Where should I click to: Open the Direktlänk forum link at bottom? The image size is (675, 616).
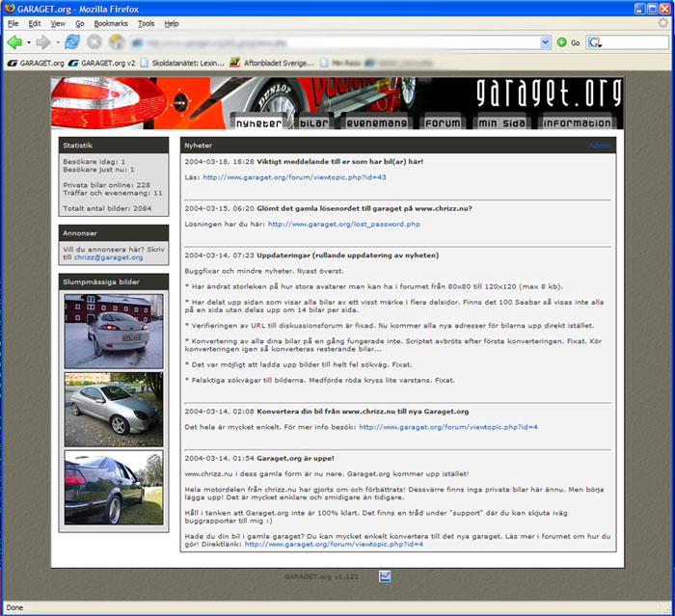pos(334,544)
